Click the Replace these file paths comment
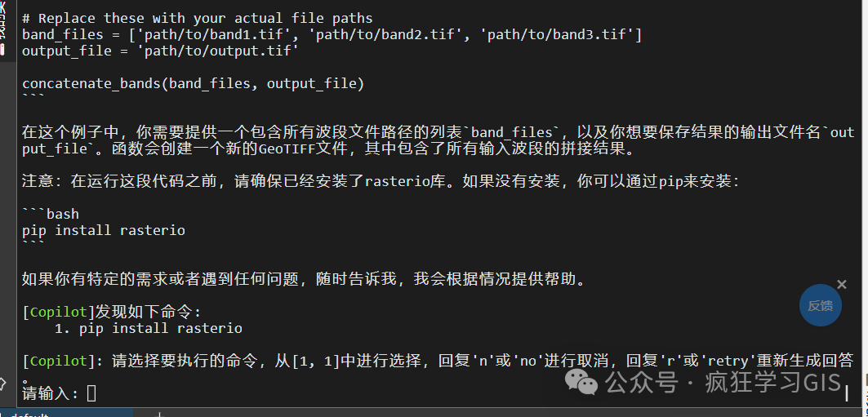868x417 pixels. tap(198, 18)
